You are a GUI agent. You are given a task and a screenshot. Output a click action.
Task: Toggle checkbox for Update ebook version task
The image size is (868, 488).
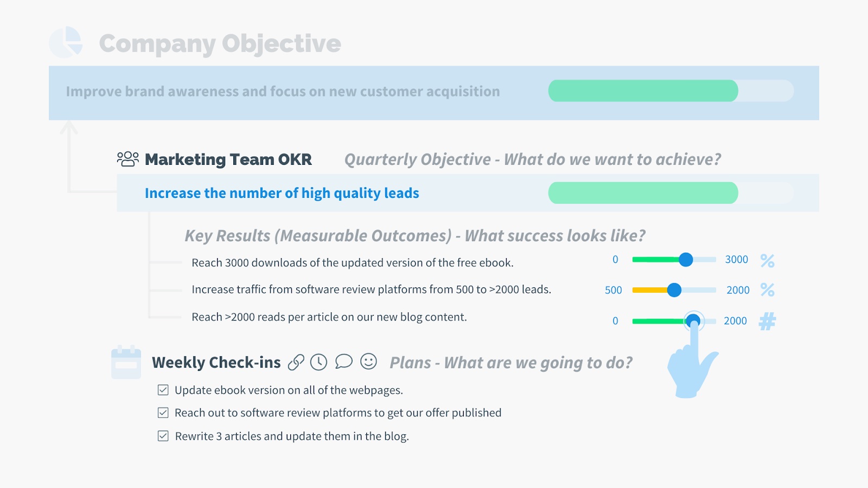163,390
